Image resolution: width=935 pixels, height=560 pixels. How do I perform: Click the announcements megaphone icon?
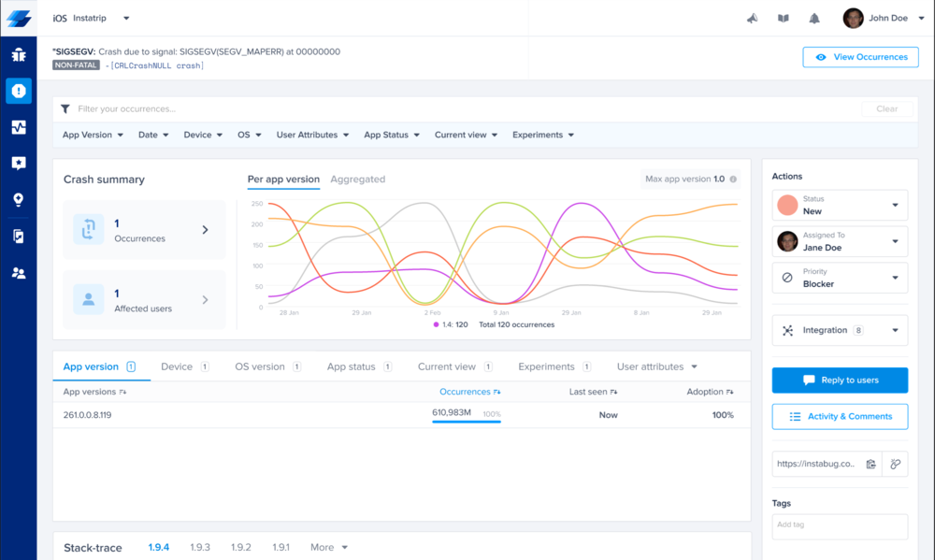752,19
